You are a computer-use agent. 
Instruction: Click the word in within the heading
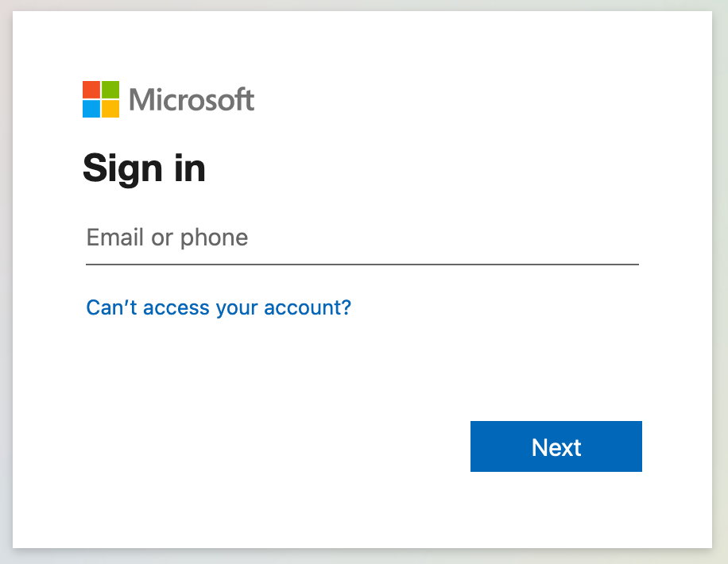click(191, 168)
